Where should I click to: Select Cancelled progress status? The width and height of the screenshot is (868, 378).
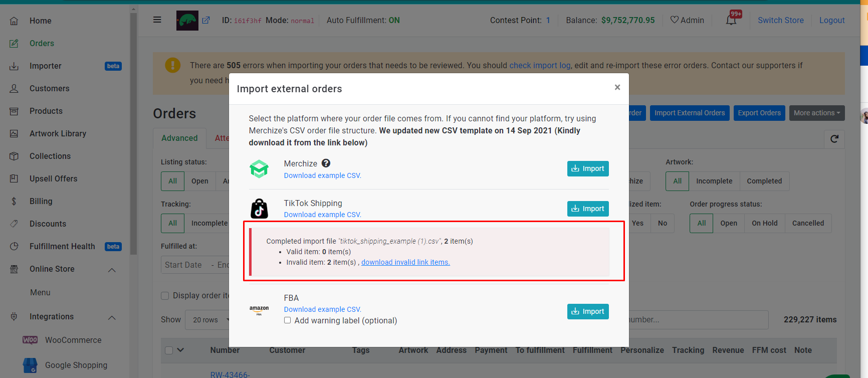(x=808, y=223)
